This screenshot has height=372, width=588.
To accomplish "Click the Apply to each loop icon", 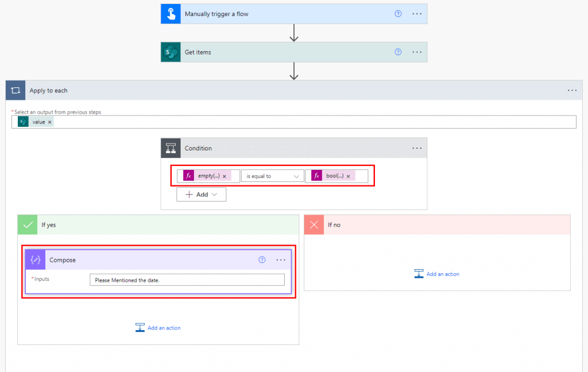I will [16, 90].
